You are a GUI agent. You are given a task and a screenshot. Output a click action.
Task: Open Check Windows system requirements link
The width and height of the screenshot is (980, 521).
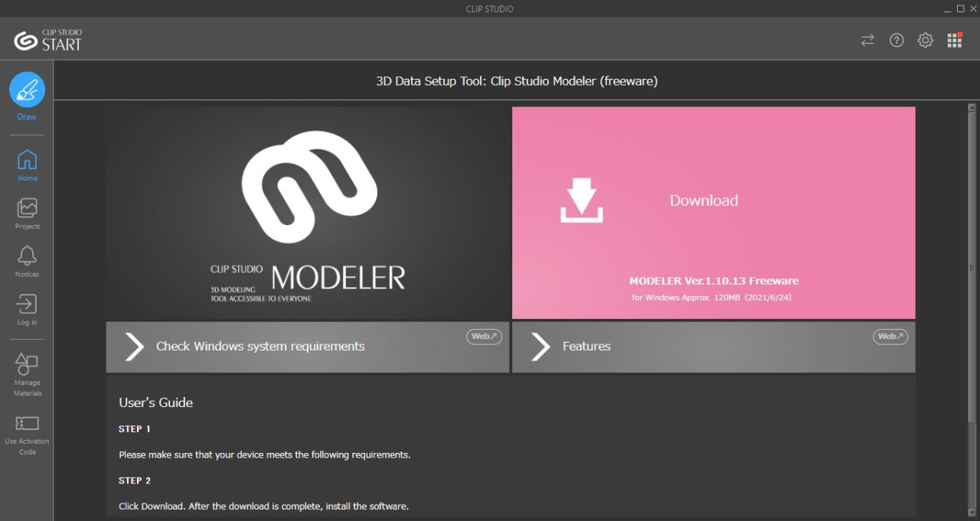(308, 347)
